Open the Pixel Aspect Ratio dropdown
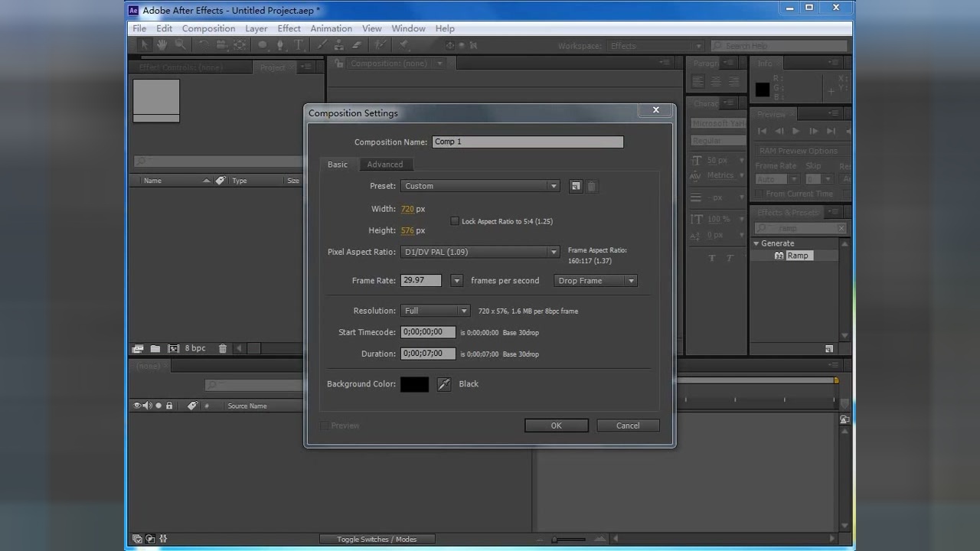 (480, 252)
